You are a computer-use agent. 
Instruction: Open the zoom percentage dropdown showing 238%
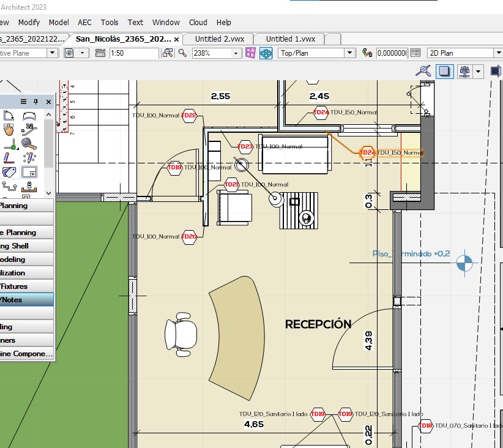pyautogui.click(x=236, y=53)
